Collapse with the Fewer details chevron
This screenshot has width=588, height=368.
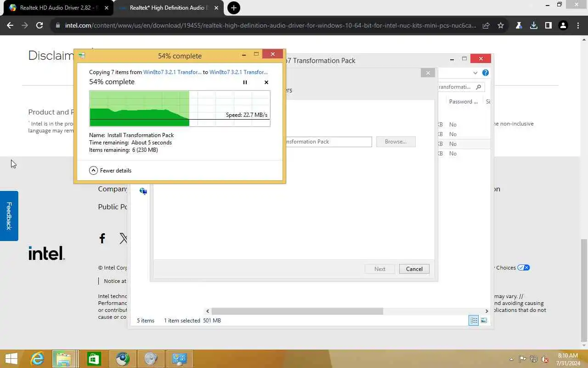point(93,170)
